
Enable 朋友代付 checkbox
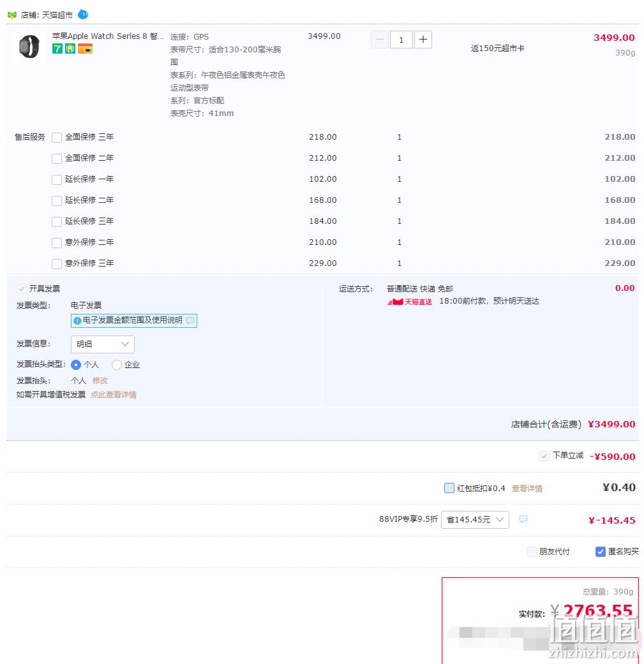(531, 551)
